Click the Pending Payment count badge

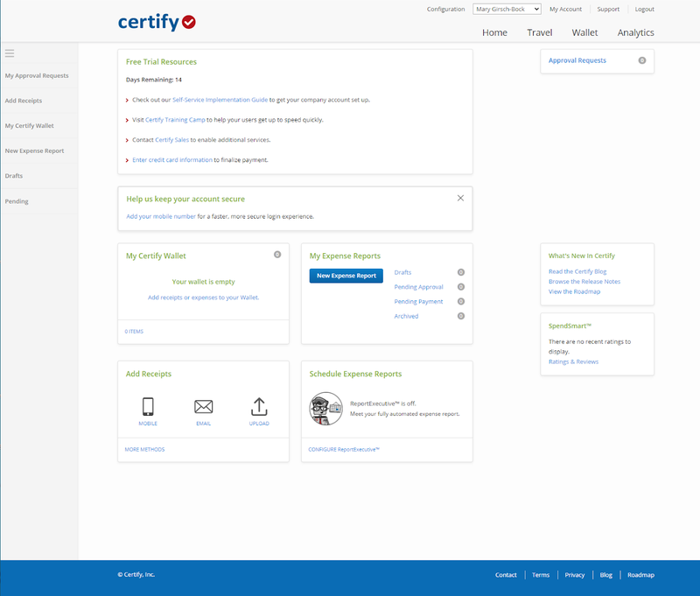(461, 301)
